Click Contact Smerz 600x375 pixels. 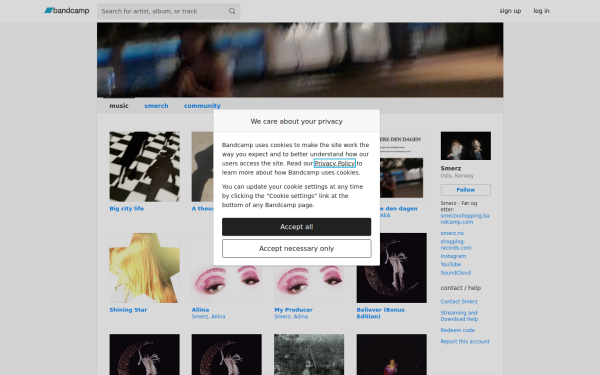tap(459, 302)
